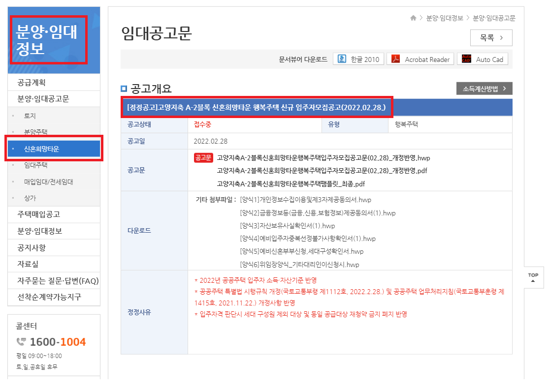This screenshot has height=392, width=549.
Task: Download 행복주택팸플릿_최종.pdf file
Action: [x=291, y=184]
